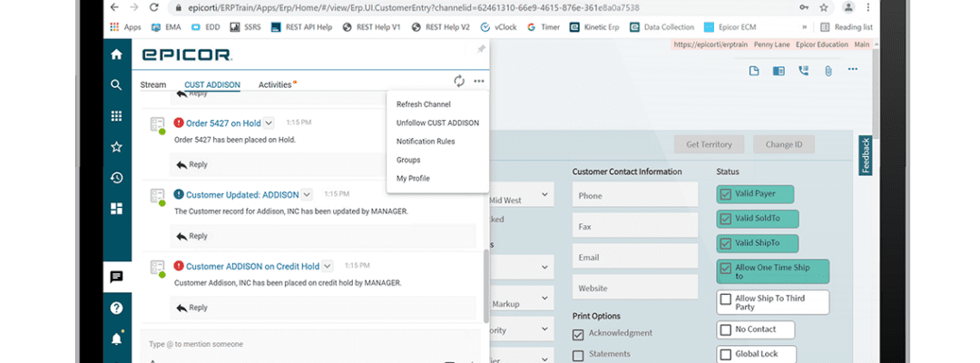Check the No Contact checkbox
This screenshot has width=980, height=363.
click(x=725, y=330)
